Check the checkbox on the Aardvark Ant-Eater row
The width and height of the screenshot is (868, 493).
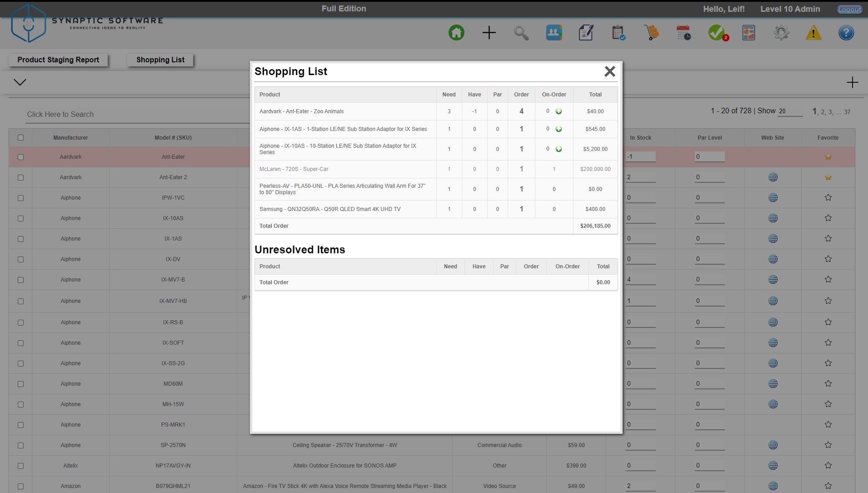tap(20, 157)
